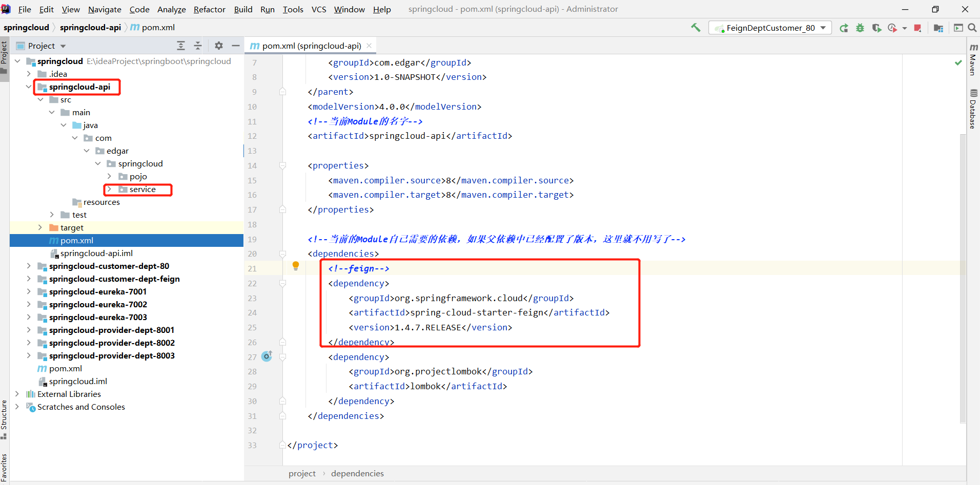The width and height of the screenshot is (980, 485).
Task: Open the VCS menu
Action: pyautogui.click(x=319, y=9)
